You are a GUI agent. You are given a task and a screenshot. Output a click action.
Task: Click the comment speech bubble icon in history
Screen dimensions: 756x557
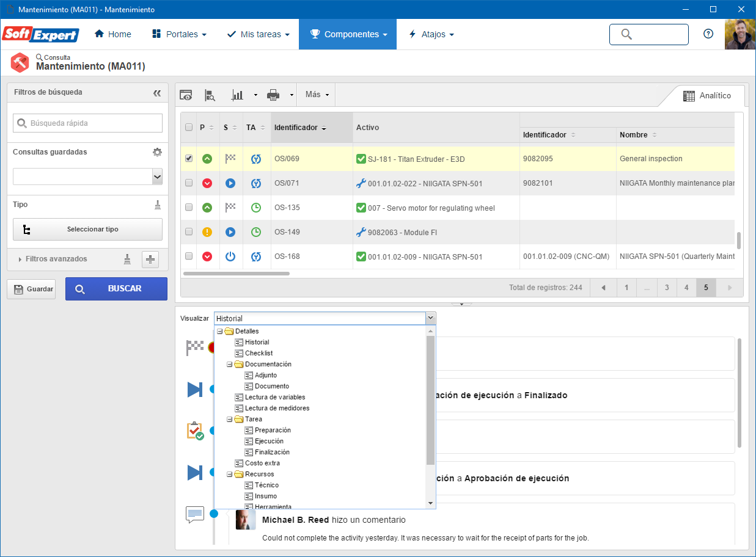pos(195,514)
